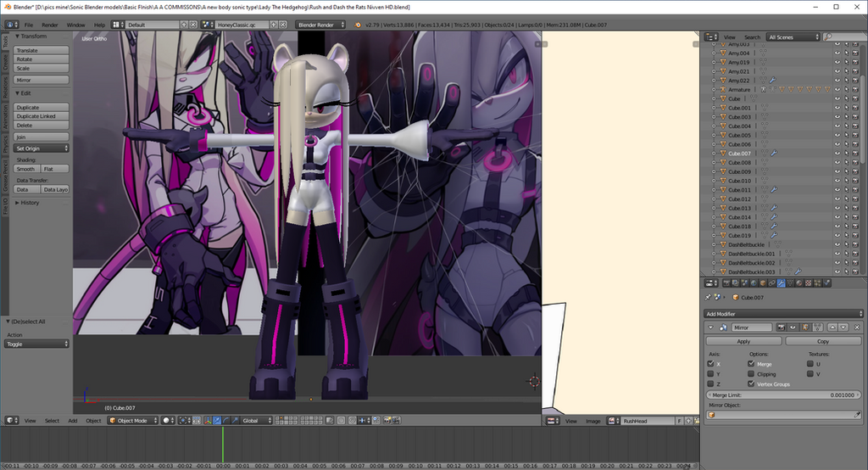Click the pin icon beside Cube.007 in Properties
Viewport: 868px width, 470px height.
[708, 297]
